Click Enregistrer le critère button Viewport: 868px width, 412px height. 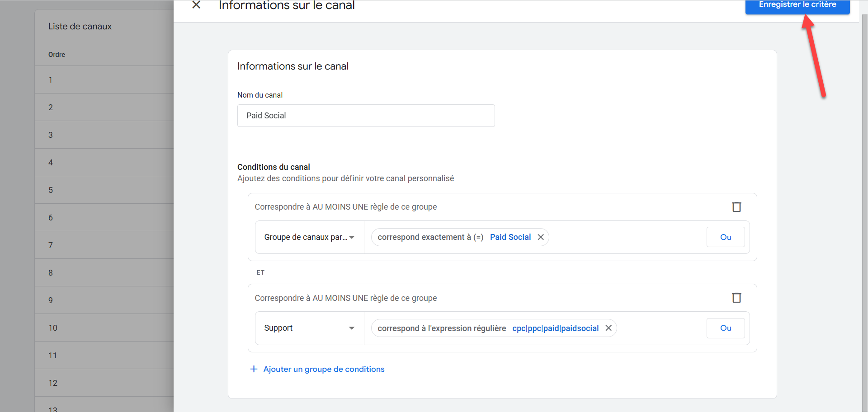coord(797,5)
